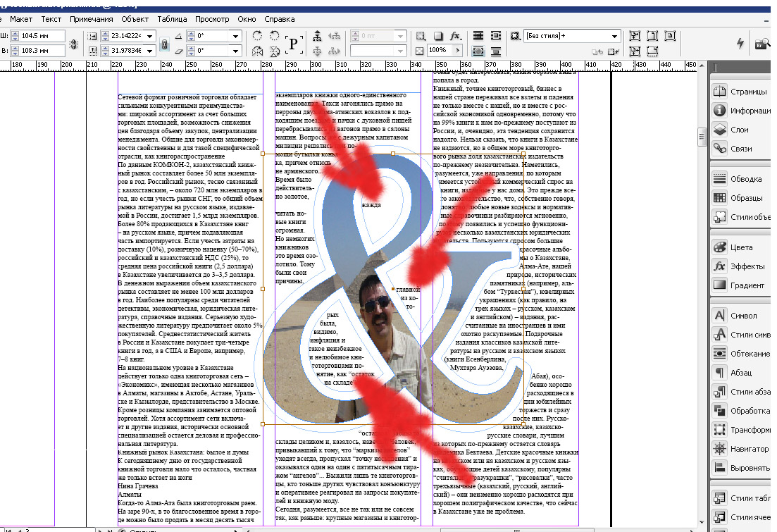
Task: Open the horizontal scale percentage dropdown
Action: tap(149, 36)
